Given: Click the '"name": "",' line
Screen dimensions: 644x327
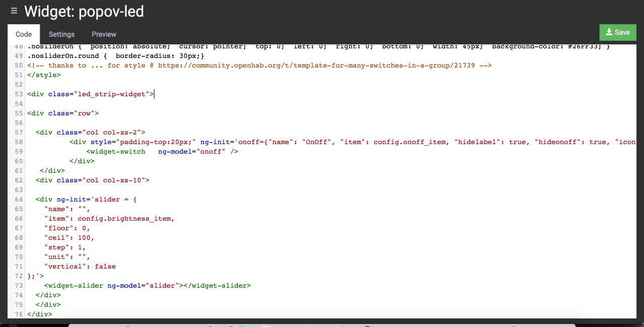Looking at the screenshot, I should (x=67, y=209).
